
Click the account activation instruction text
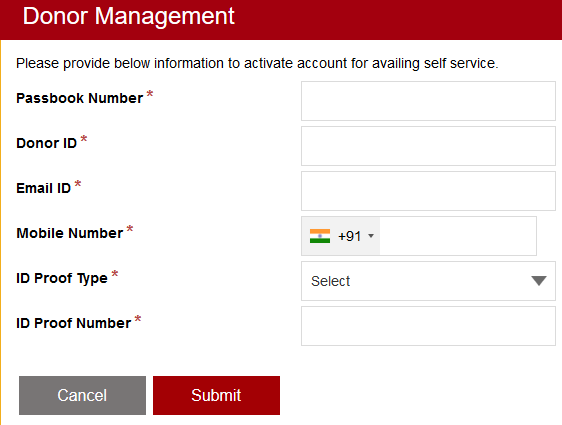(x=257, y=63)
